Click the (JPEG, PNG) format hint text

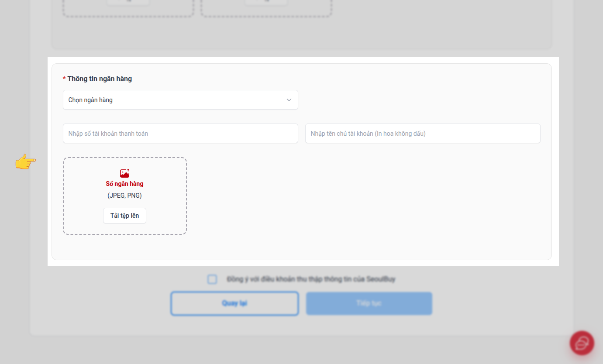(x=124, y=196)
